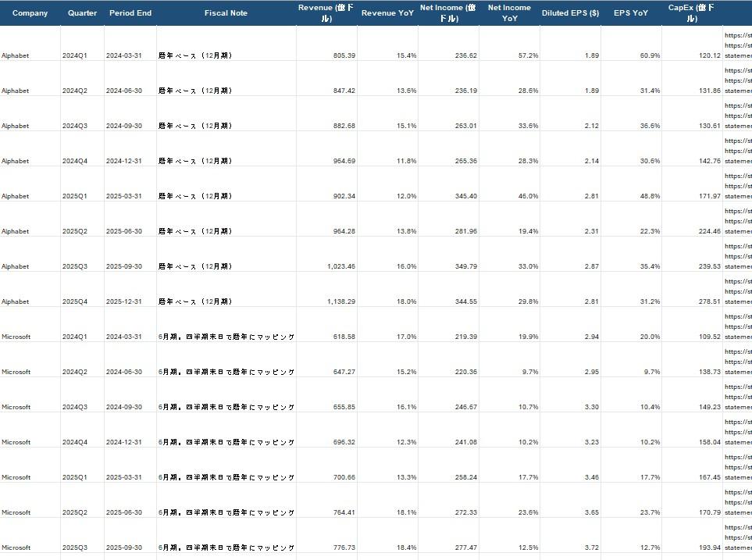The image size is (752, 560).
Task: Click the Revenue YoY column header
Action: click(388, 13)
